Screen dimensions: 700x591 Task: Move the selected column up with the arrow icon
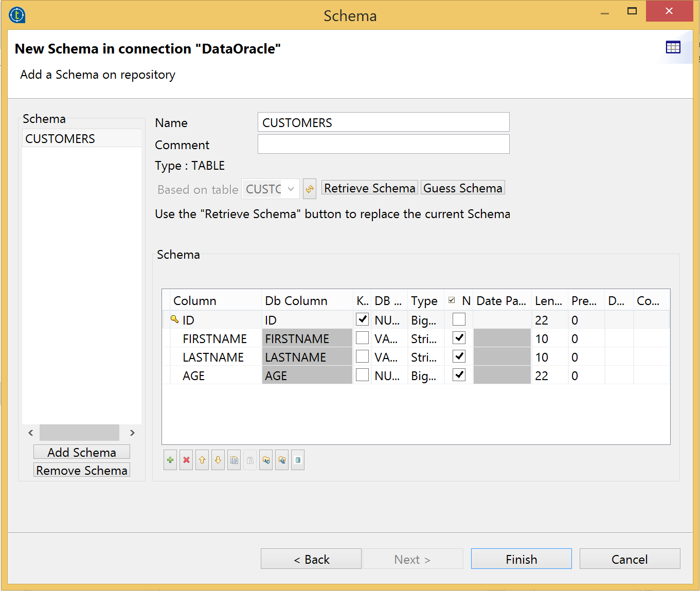click(x=202, y=459)
